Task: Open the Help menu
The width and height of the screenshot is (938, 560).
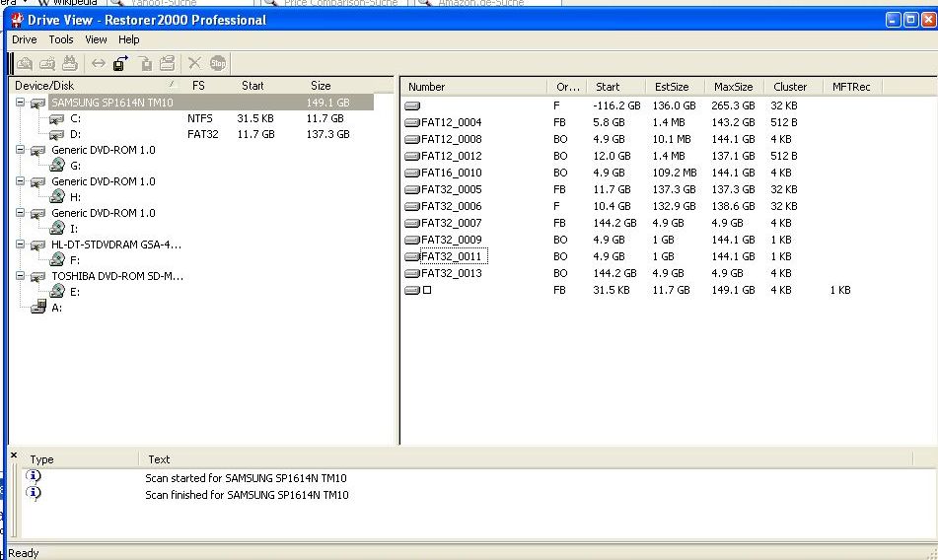Action: coord(128,39)
